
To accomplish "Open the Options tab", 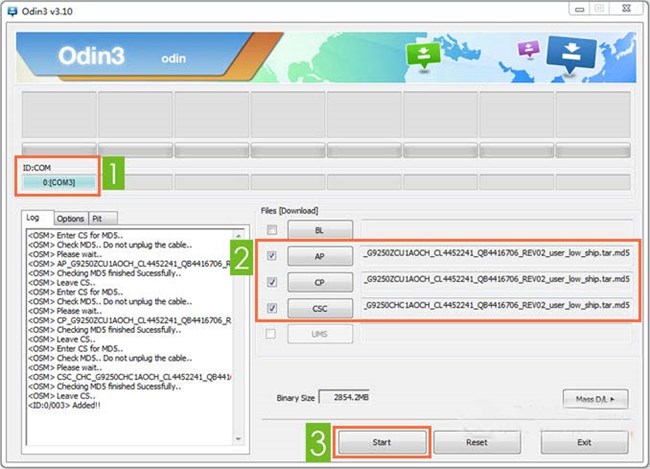I will 70,217.
